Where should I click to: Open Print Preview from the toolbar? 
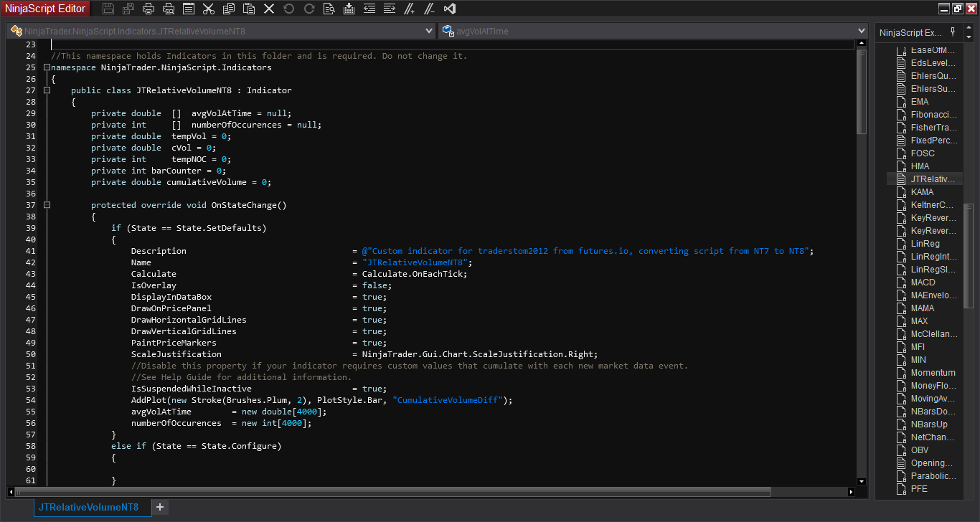pos(169,9)
